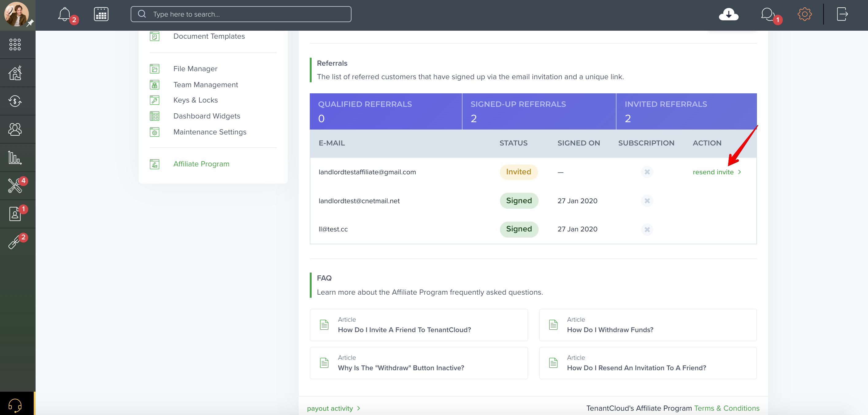Open the accounting dollar sidebar icon

pos(15,101)
